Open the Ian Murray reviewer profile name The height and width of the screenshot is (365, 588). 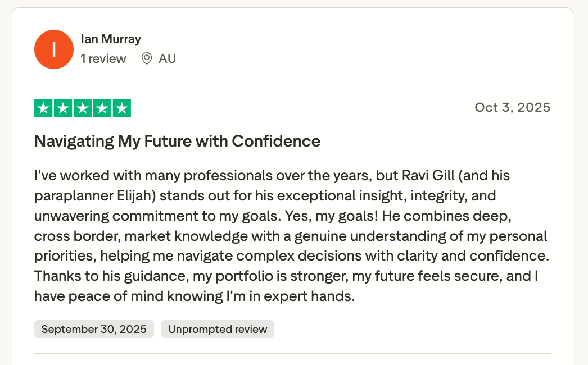(x=111, y=39)
